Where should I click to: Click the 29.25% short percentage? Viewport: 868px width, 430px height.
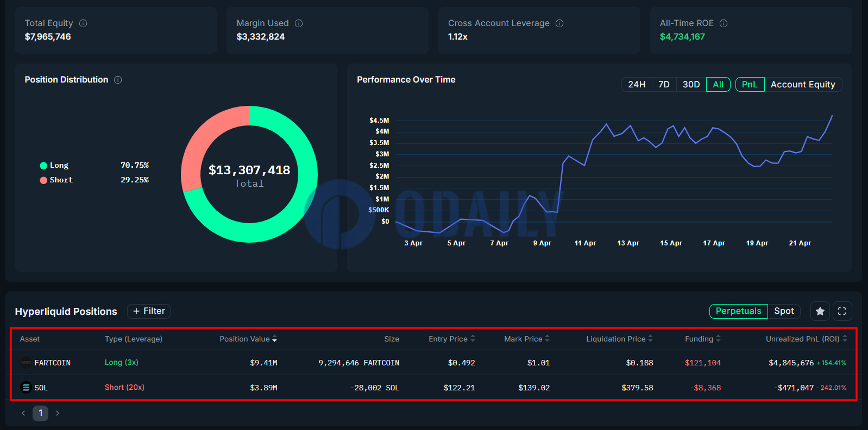[x=135, y=180]
